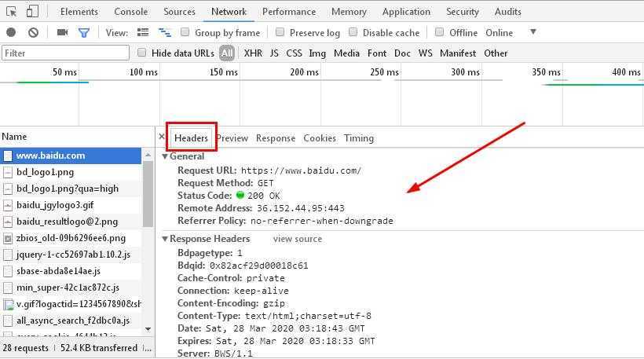Open the Memory panel tab
Screen dimensions: 644x359
(x=349, y=12)
